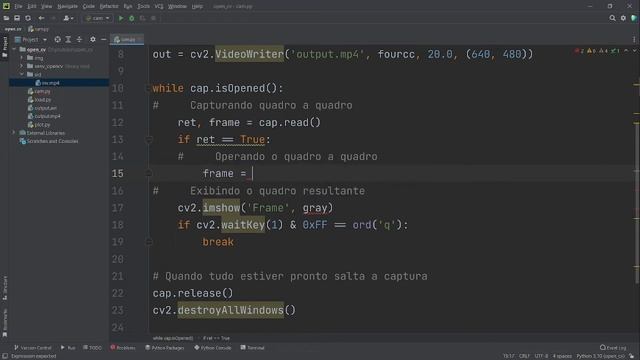
Task: Go to next highlighted error arrow
Action: (634, 51)
